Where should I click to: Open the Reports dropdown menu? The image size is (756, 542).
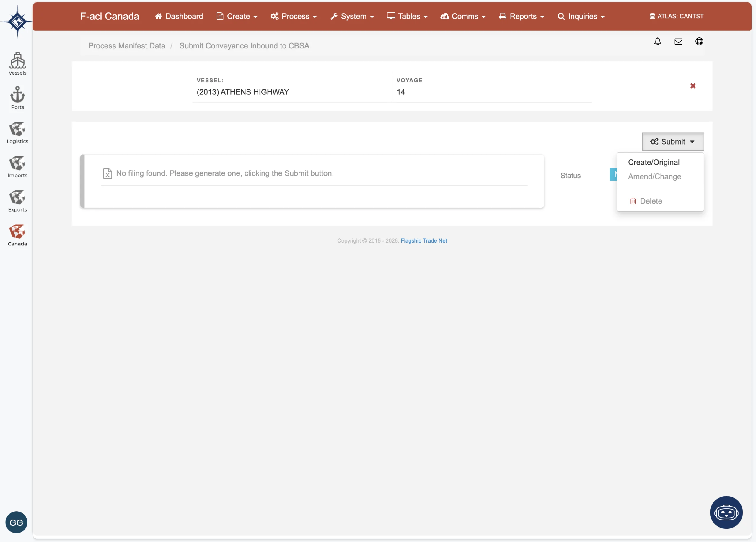pyautogui.click(x=522, y=16)
